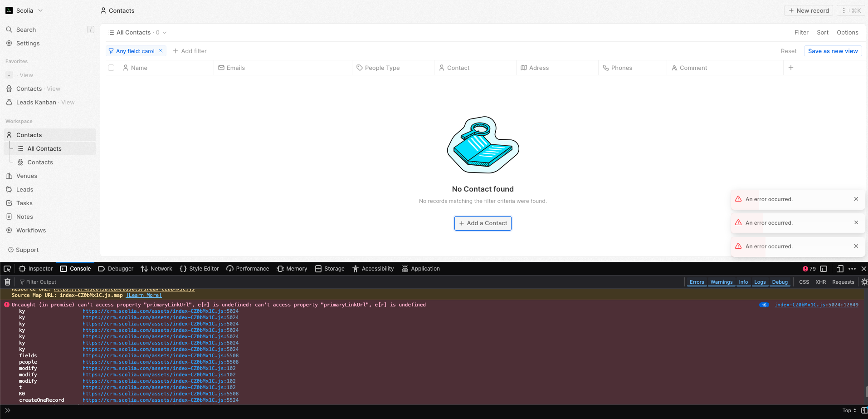Open Leads in the sidebar
This screenshot has width=868, height=419.
pos(50,189)
